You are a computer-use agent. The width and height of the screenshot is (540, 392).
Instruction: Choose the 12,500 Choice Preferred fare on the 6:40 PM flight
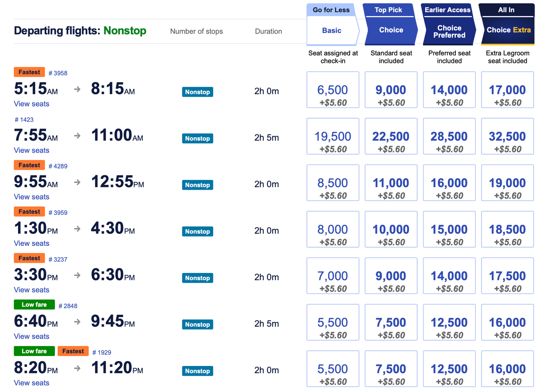click(x=449, y=322)
